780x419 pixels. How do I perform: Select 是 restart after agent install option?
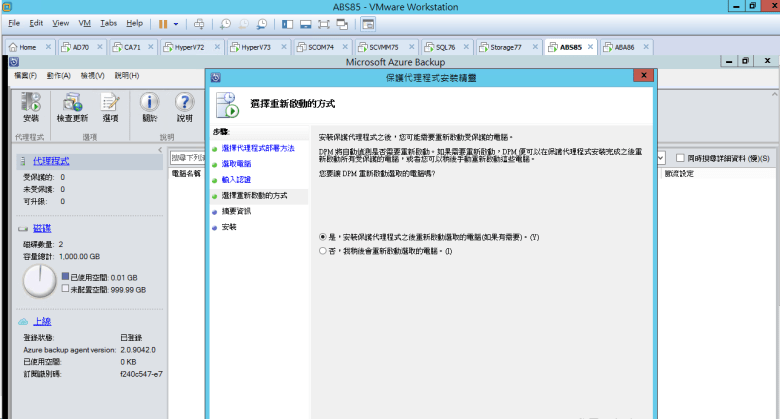pyautogui.click(x=322, y=237)
